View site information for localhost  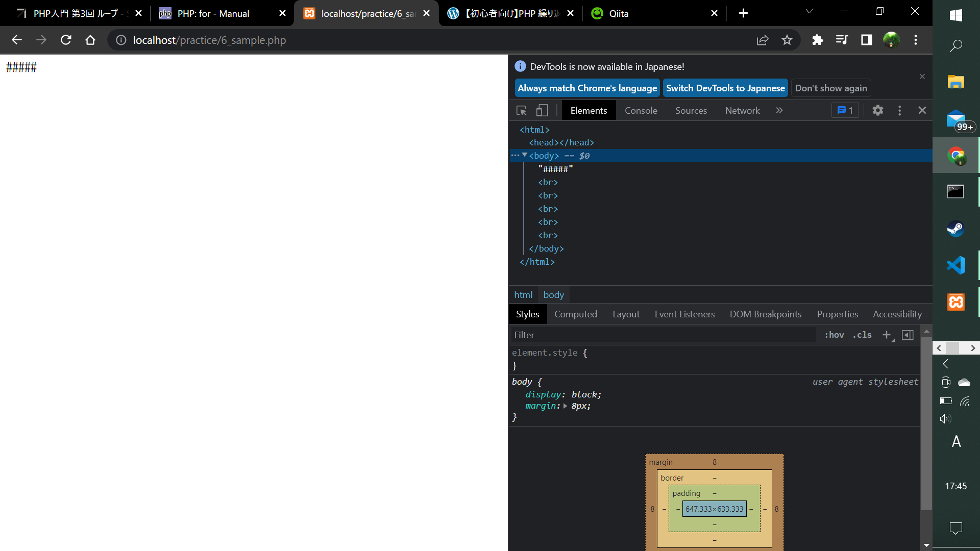121,40
